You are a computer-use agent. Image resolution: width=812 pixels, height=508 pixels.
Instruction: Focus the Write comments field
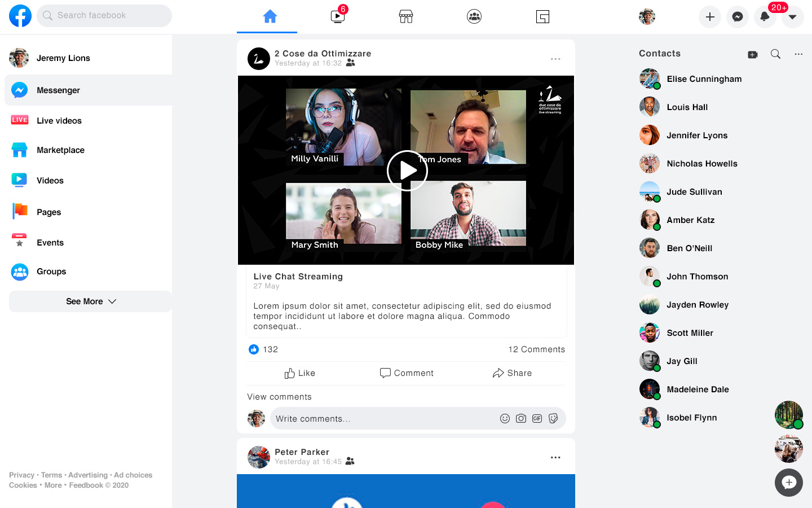pyautogui.click(x=418, y=419)
